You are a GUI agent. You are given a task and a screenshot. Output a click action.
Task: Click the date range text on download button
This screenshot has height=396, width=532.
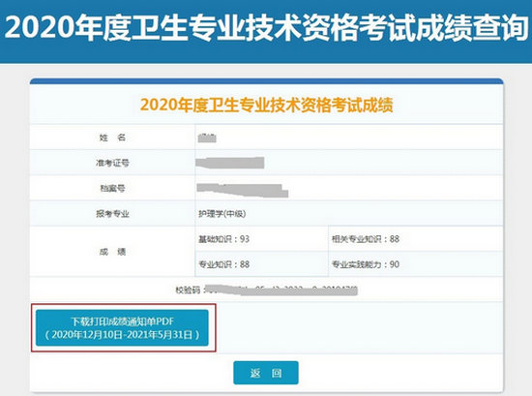[122, 335]
